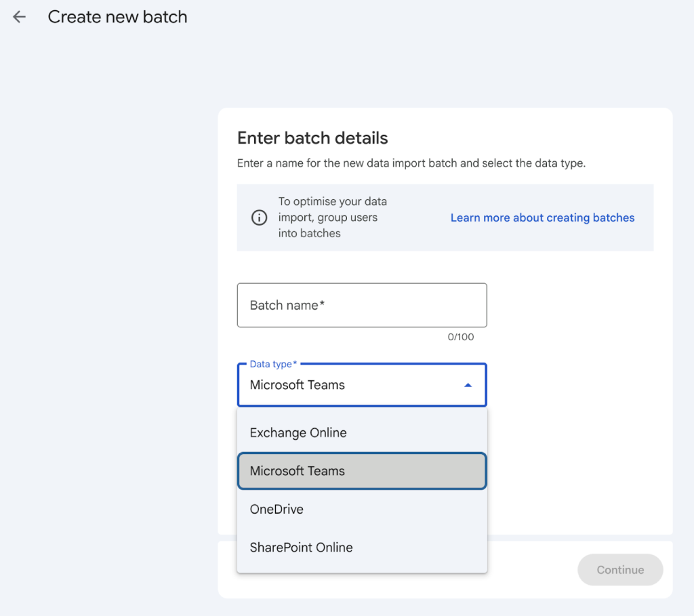Click the Continue button
The image size is (694, 616).
(x=620, y=569)
